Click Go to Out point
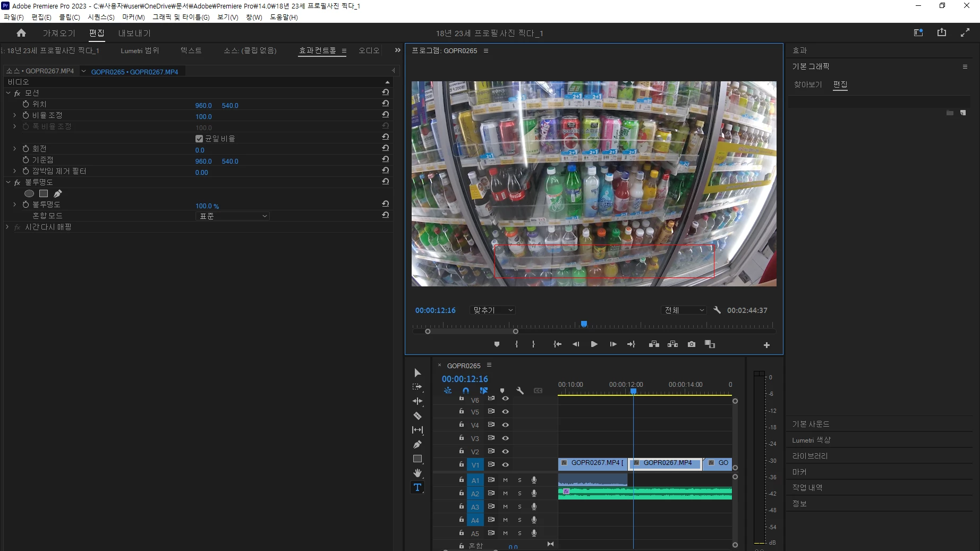 point(631,344)
